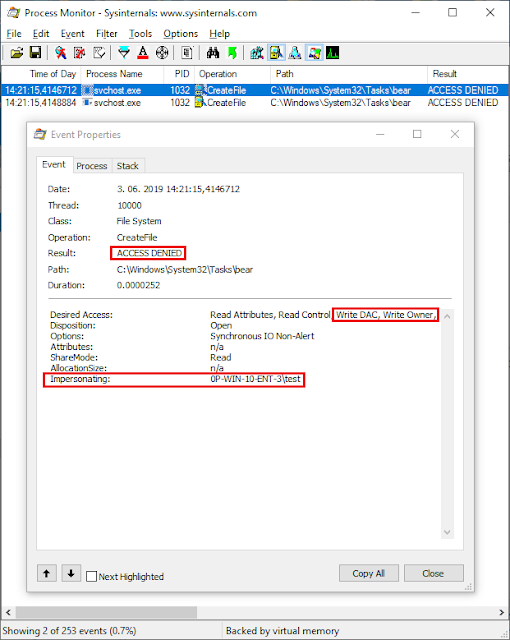Screen dimensions: 510x640
Task: Click the Save floppy disk toolbar icon
Action: click(x=35, y=53)
